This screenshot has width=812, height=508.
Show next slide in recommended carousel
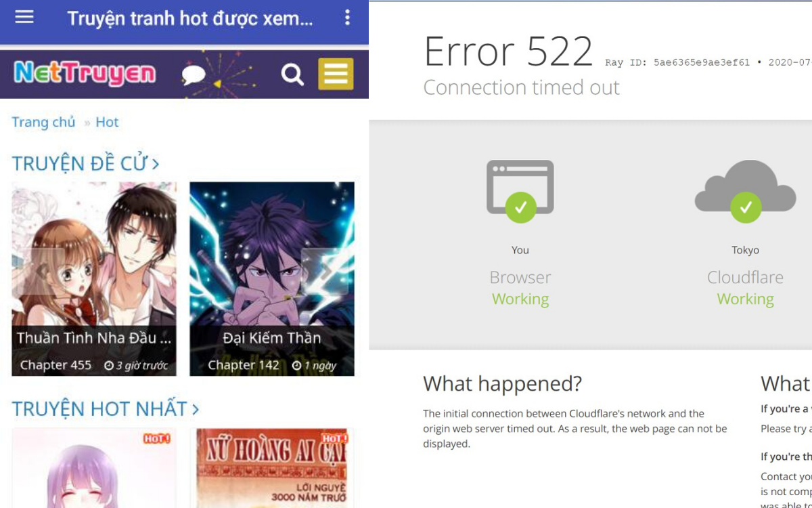pyautogui.click(x=325, y=272)
